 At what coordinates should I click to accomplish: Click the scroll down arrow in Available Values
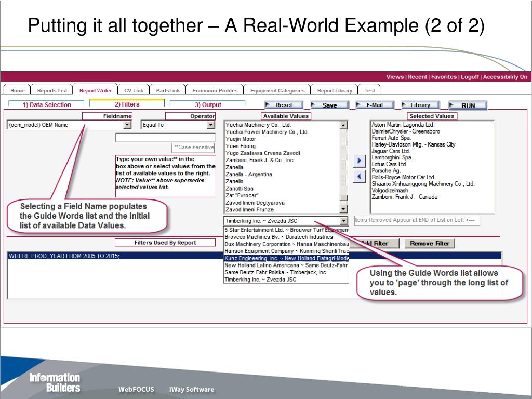click(x=343, y=209)
